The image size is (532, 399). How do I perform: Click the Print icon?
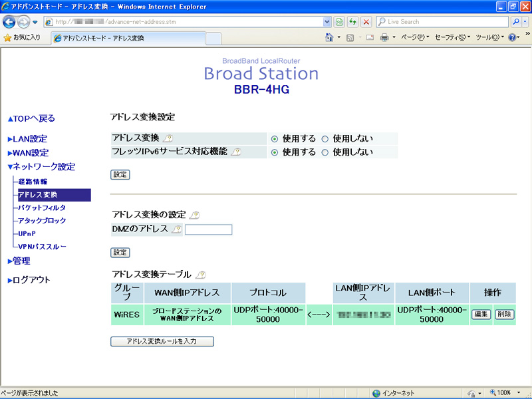pos(384,37)
